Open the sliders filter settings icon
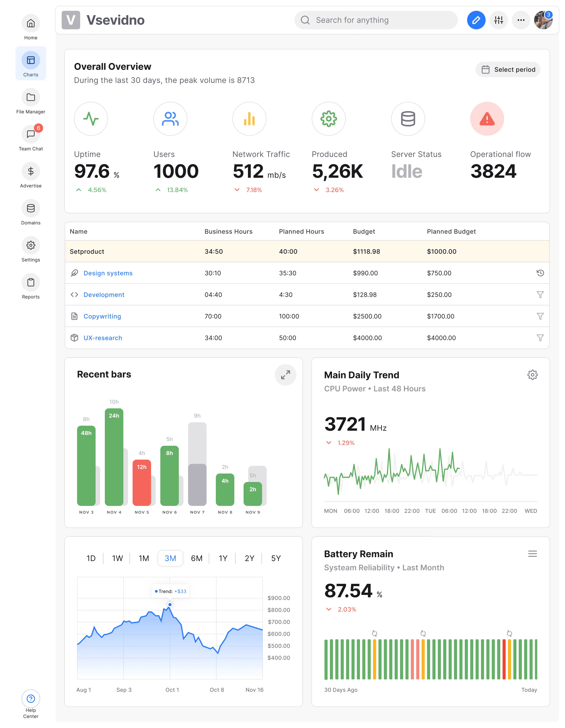 tap(498, 20)
